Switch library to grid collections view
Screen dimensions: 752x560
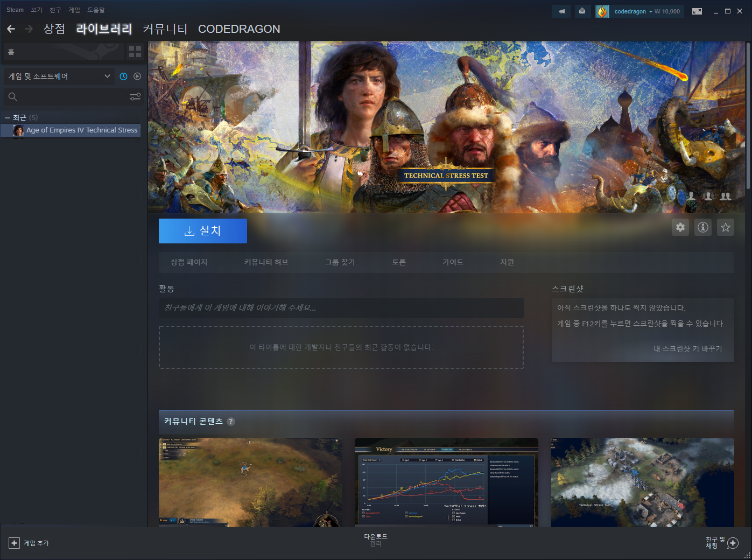[x=135, y=52]
